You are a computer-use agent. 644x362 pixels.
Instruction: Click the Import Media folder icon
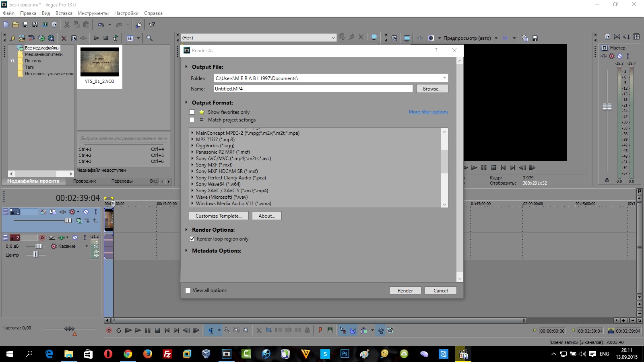coord(22,38)
